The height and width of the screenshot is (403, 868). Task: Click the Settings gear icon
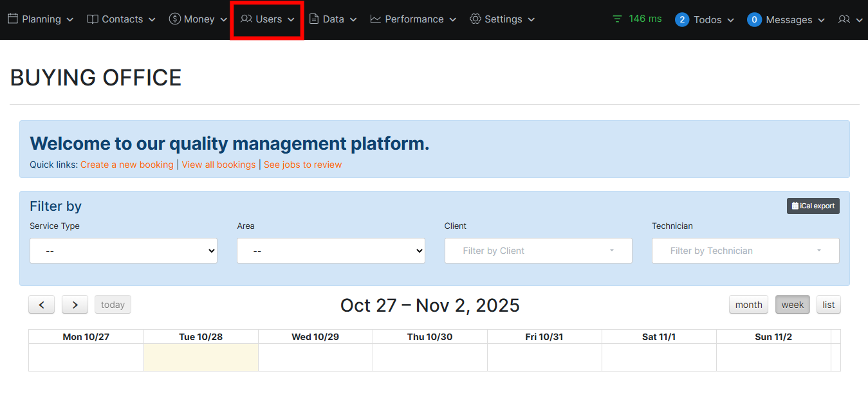(x=476, y=19)
